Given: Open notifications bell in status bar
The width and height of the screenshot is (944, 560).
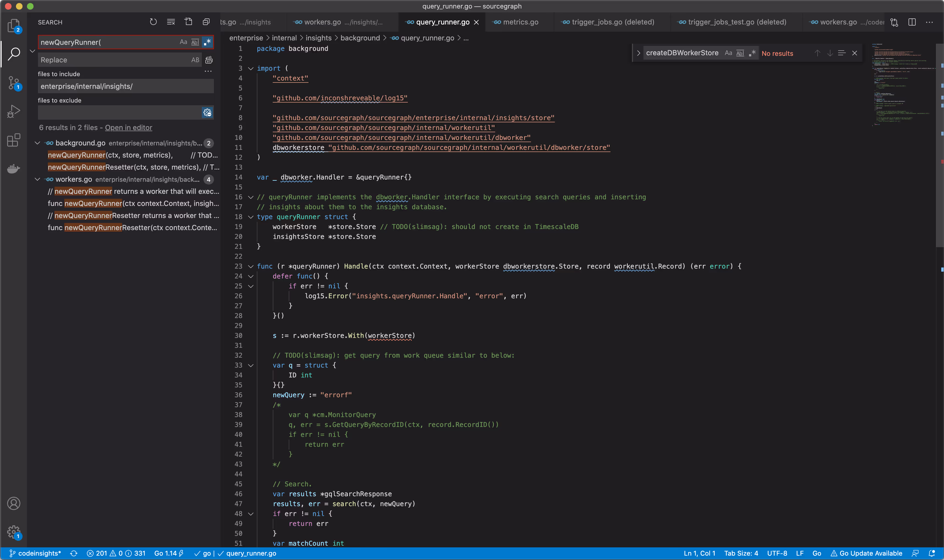Looking at the screenshot, I should pos(932,553).
